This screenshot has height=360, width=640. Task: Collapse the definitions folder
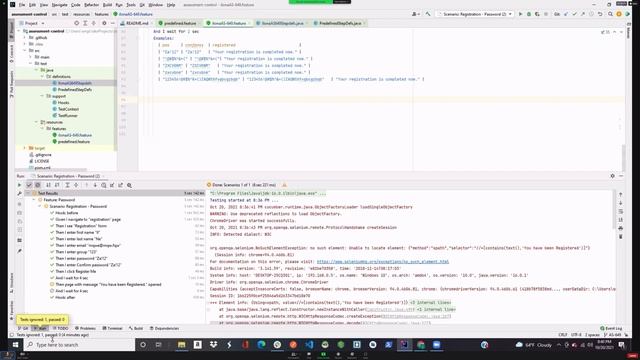pyautogui.click(x=42, y=77)
